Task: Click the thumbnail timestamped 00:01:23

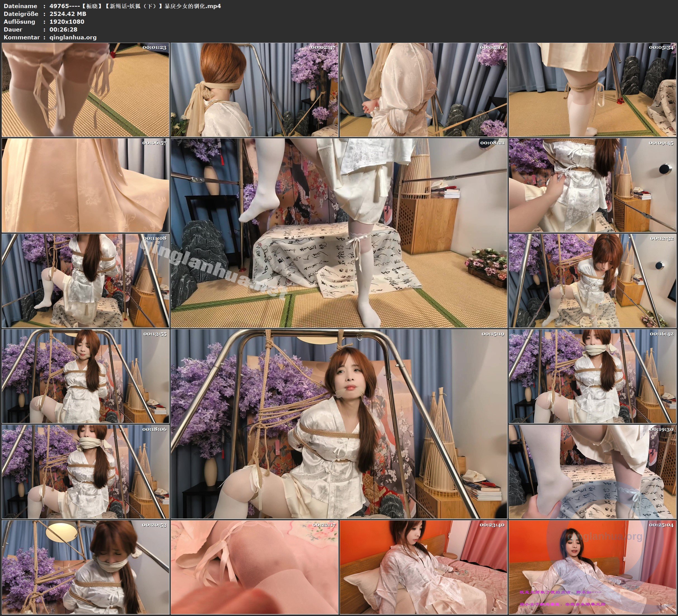Action: [x=85, y=89]
